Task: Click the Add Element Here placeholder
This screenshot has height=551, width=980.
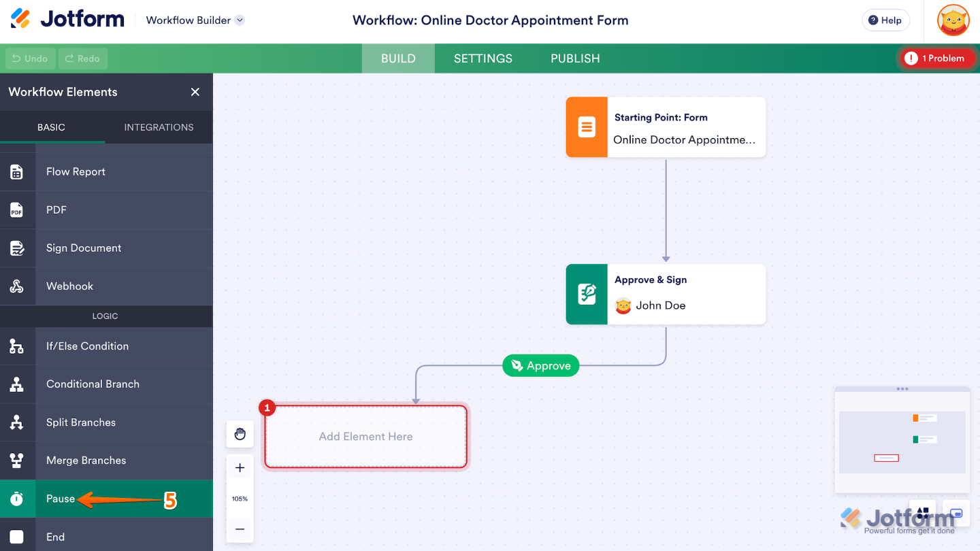Action: [x=365, y=436]
